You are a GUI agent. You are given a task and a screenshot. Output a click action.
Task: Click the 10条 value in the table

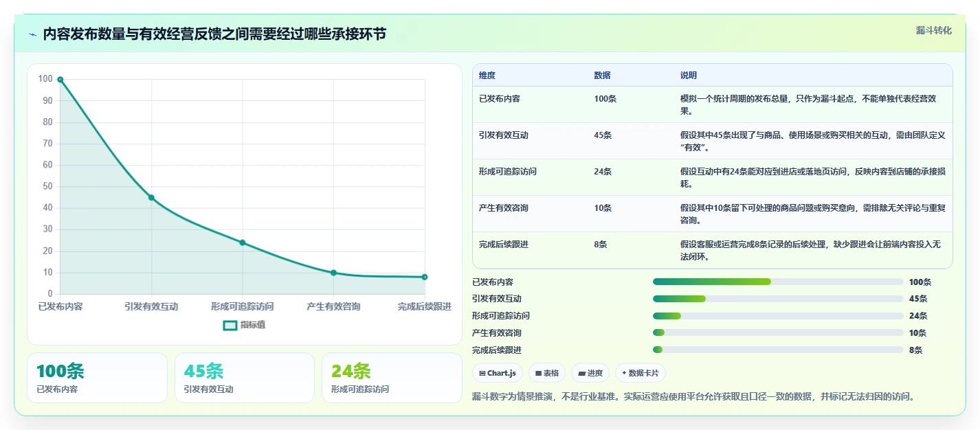pos(603,208)
